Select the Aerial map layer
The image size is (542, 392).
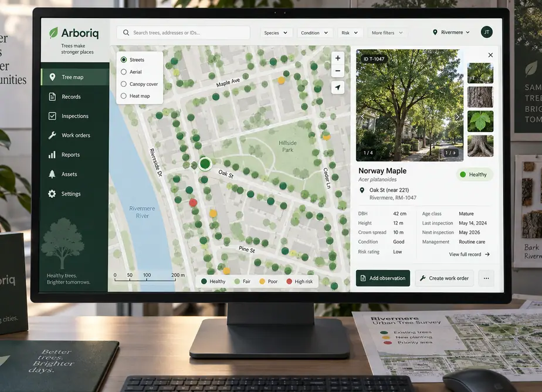[124, 72]
